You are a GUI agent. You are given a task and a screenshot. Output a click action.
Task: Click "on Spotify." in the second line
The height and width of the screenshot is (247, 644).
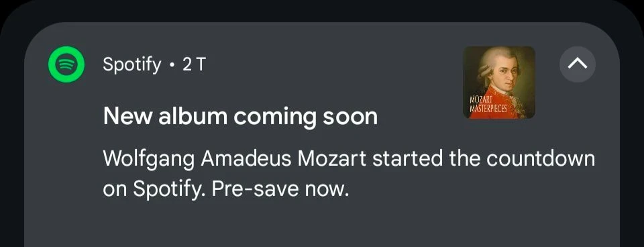(x=155, y=189)
